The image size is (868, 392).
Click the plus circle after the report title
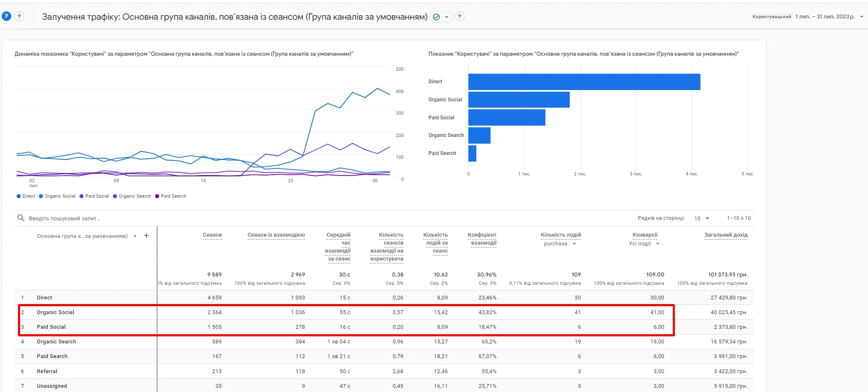[x=460, y=16]
